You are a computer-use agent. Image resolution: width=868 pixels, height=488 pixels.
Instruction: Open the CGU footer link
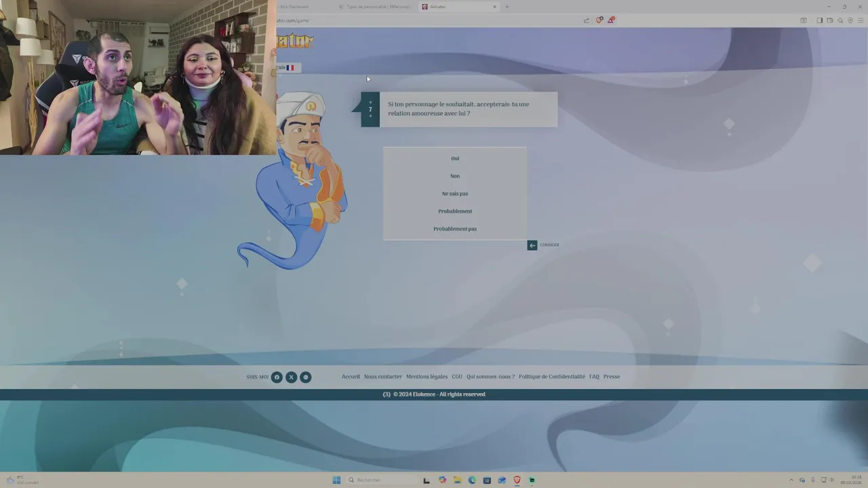coord(457,377)
